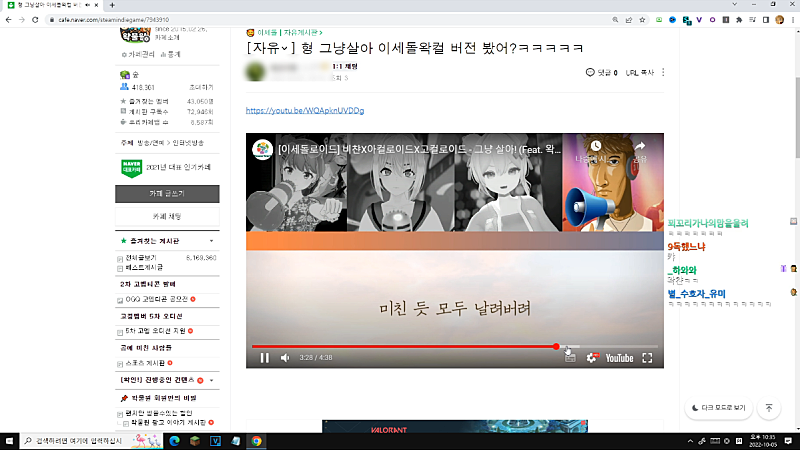This screenshot has height=450, width=800.
Task: Open Windows notification center icon
Action: pos(788,441)
